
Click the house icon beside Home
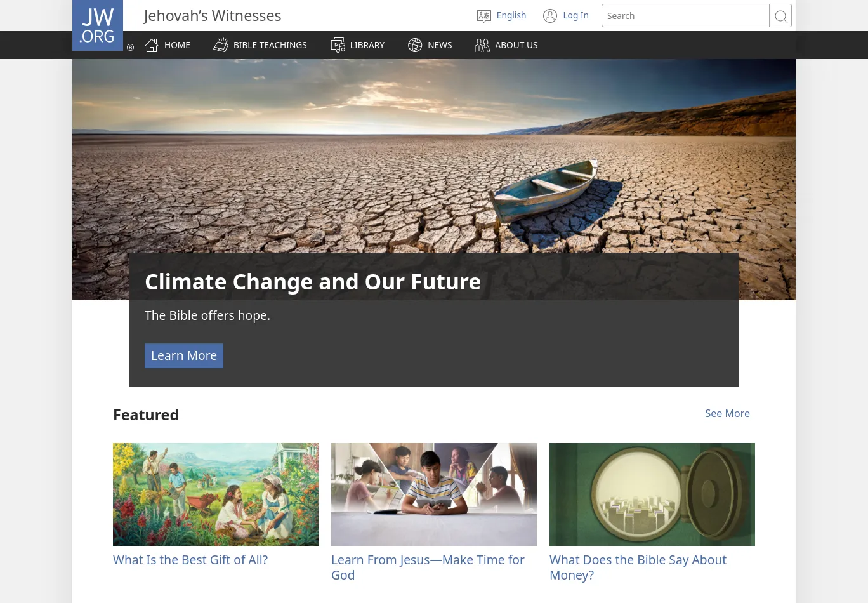pos(152,45)
